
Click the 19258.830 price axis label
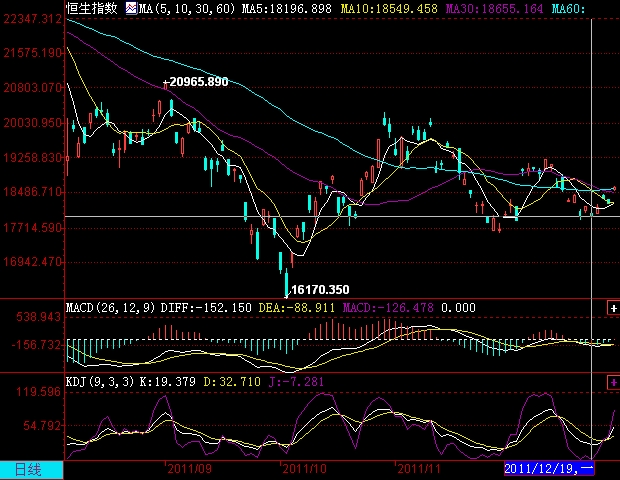point(32,157)
